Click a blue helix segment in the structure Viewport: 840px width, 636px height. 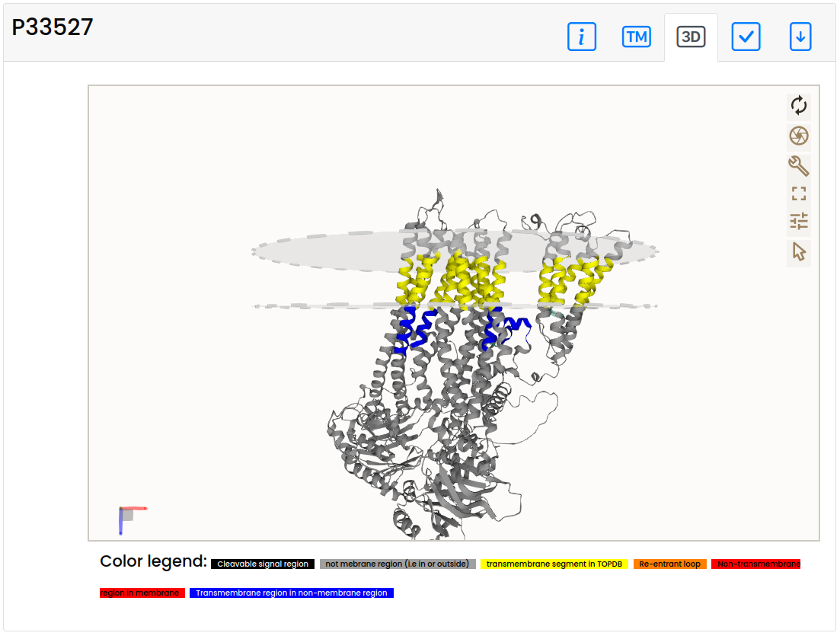[x=415, y=328]
